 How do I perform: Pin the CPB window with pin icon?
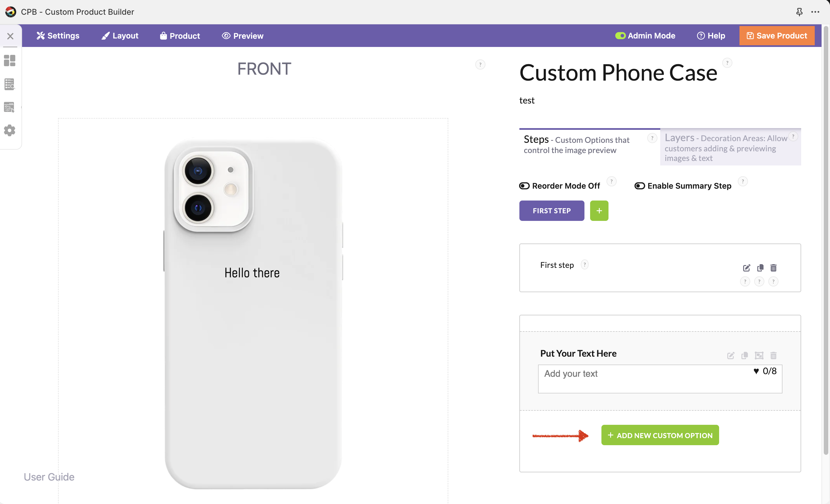point(799,12)
